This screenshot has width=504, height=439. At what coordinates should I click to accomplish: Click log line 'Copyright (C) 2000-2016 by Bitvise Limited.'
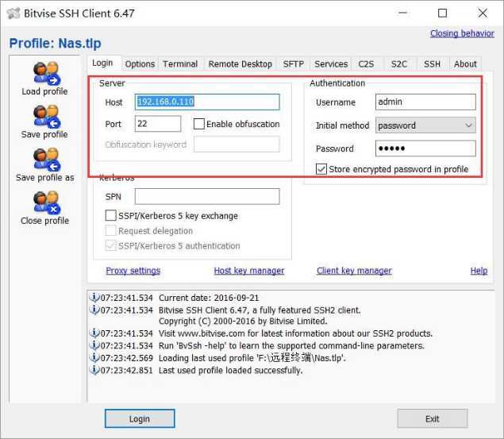click(243, 321)
